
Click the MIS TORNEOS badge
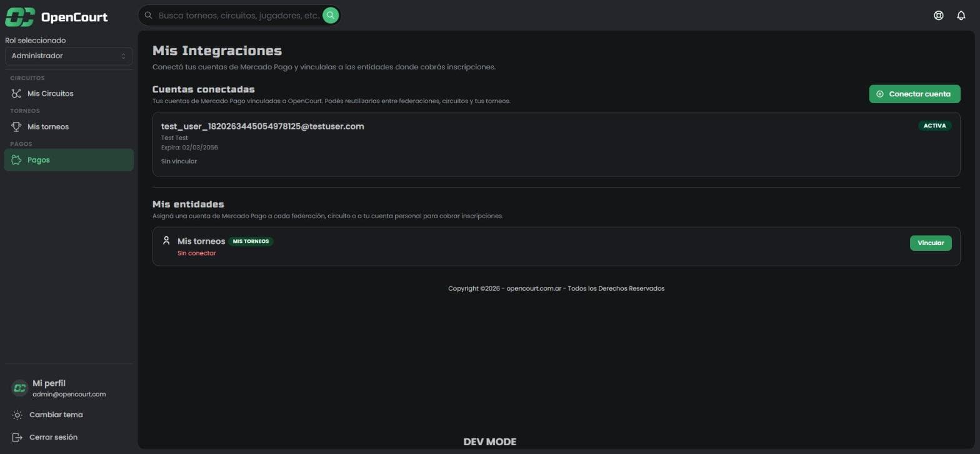[251, 241]
